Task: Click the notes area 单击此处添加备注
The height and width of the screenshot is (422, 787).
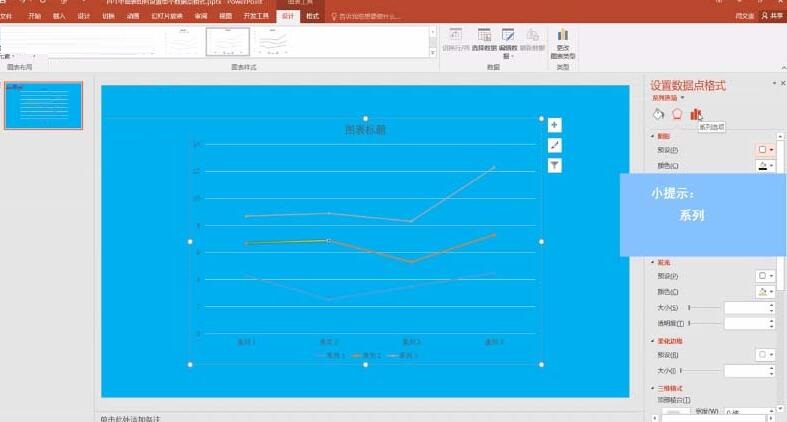Action: (130, 418)
